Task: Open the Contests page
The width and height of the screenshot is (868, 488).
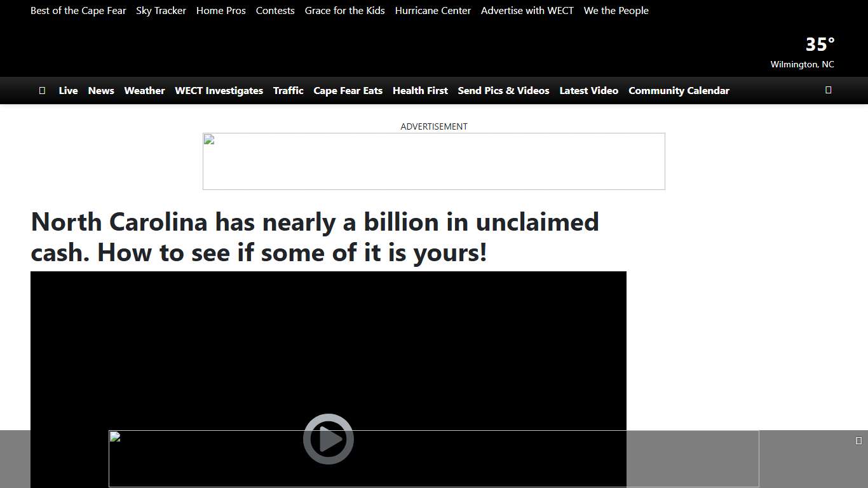Action: (x=275, y=10)
